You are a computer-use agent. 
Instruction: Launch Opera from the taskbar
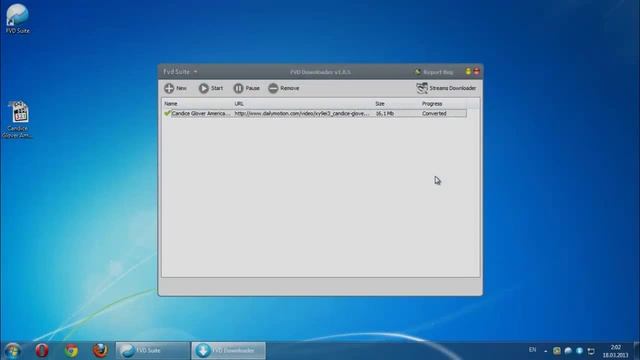(42, 351)
